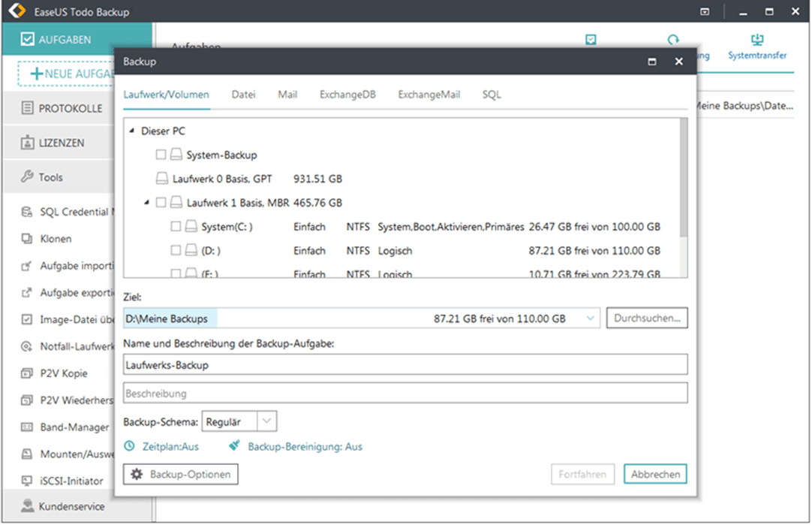Click 87.21 GB frei von 110.00 GB in D: row
812x525 pixels.
[x=594, y=251]
